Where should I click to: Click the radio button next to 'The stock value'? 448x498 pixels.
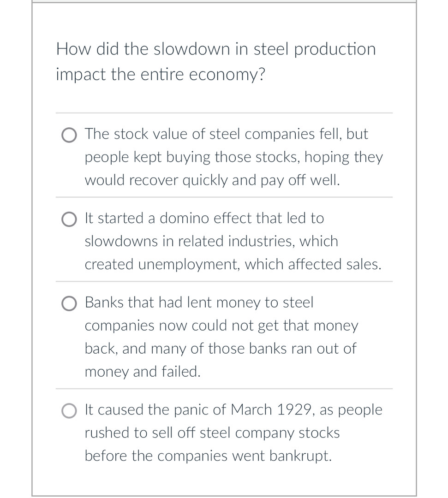pyautogui.click(x=69, y=136)
